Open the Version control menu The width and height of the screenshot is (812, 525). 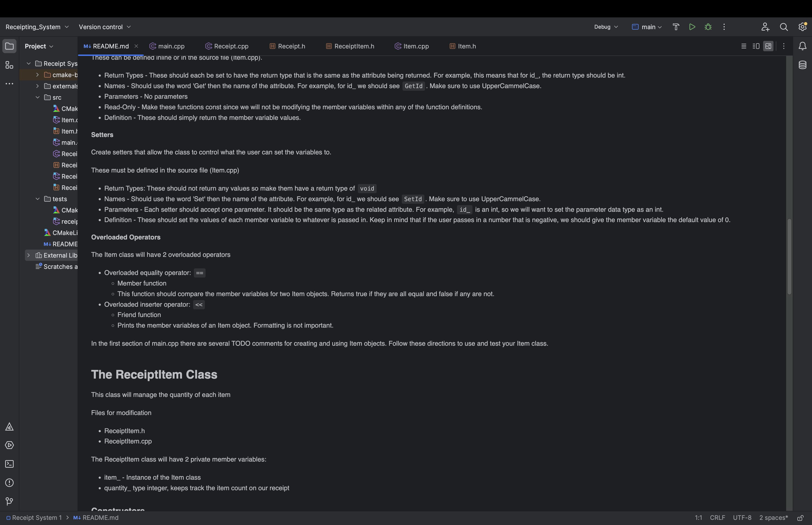[105, 27]
